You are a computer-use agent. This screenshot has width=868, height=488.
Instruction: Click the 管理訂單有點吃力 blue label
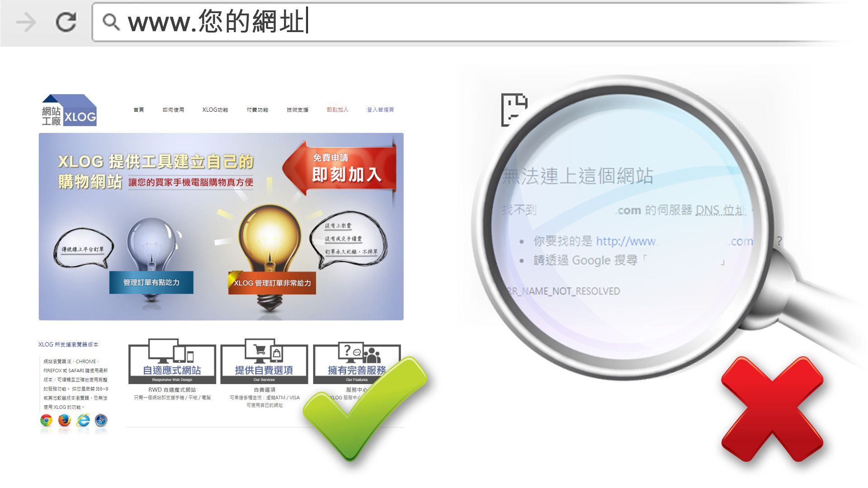[x=151, y=282]
